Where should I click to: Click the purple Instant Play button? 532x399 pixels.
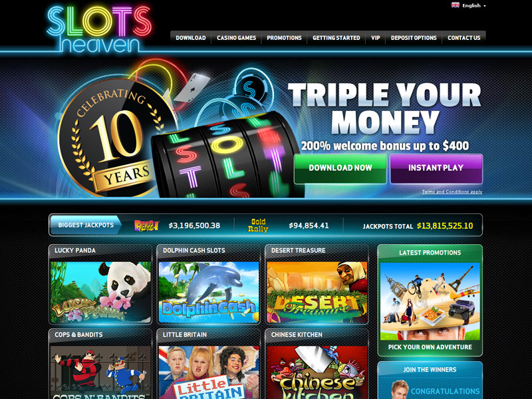point(436,169)
